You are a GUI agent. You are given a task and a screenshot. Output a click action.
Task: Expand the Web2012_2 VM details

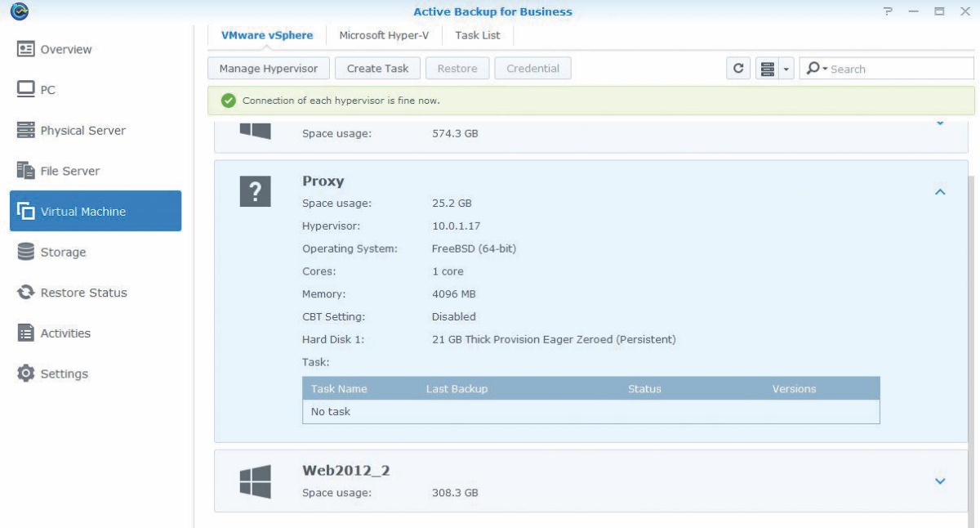click(x=939, y=481)
